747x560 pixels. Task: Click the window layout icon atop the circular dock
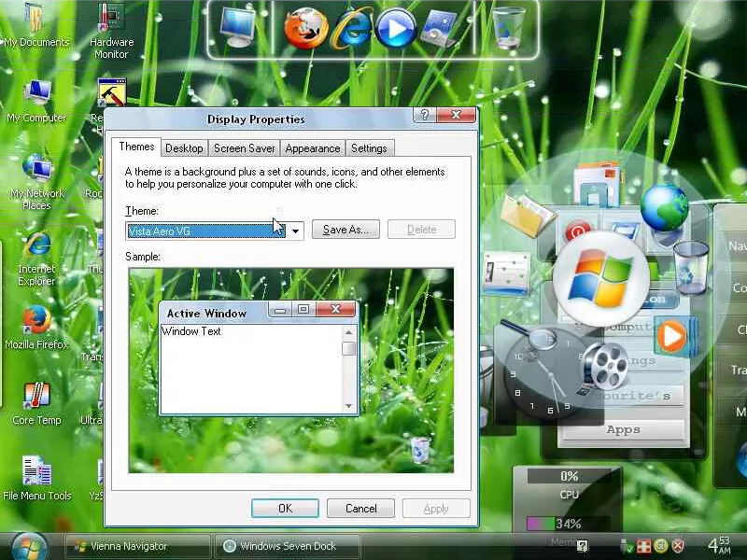pyautogui.click(x=597, y=185)
